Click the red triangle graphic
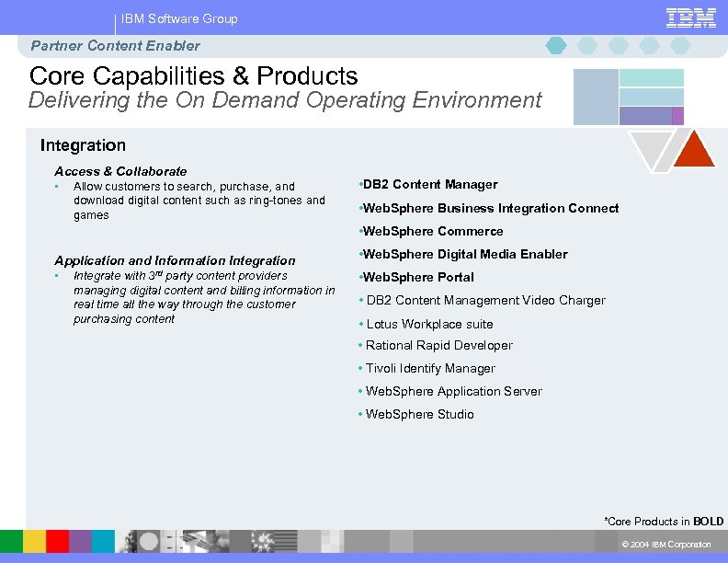Screen dimensions: 728x563 [x=694, y=150]
